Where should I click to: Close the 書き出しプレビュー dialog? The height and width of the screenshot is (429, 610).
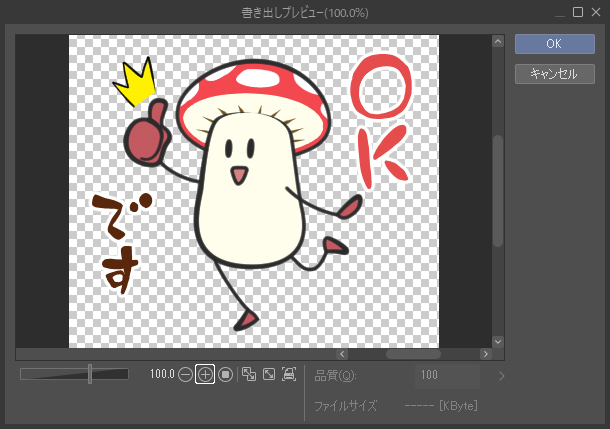(x=596, y=12)
